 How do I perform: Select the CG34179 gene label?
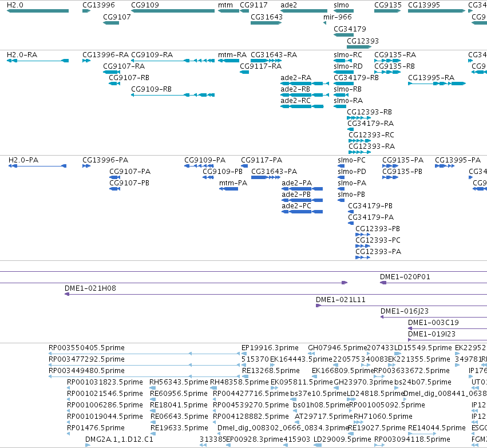[x=350, y=29]
